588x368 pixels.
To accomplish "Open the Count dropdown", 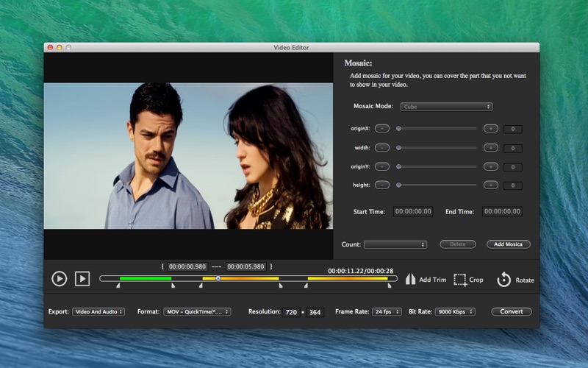I will click(x=395, y=244).
